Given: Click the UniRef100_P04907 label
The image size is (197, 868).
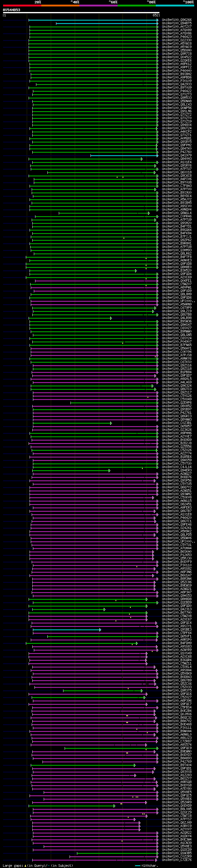Looking at the screenshot, I should pos(176,342).
